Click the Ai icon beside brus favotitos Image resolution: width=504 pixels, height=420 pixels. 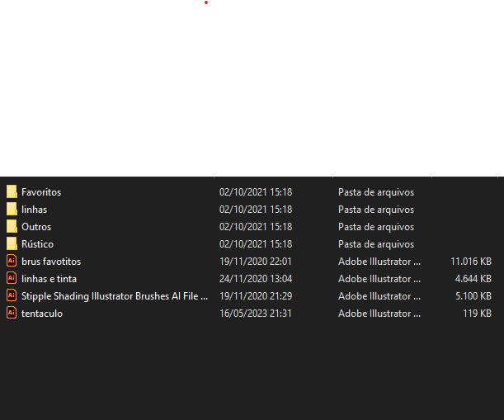click(12, 261)
